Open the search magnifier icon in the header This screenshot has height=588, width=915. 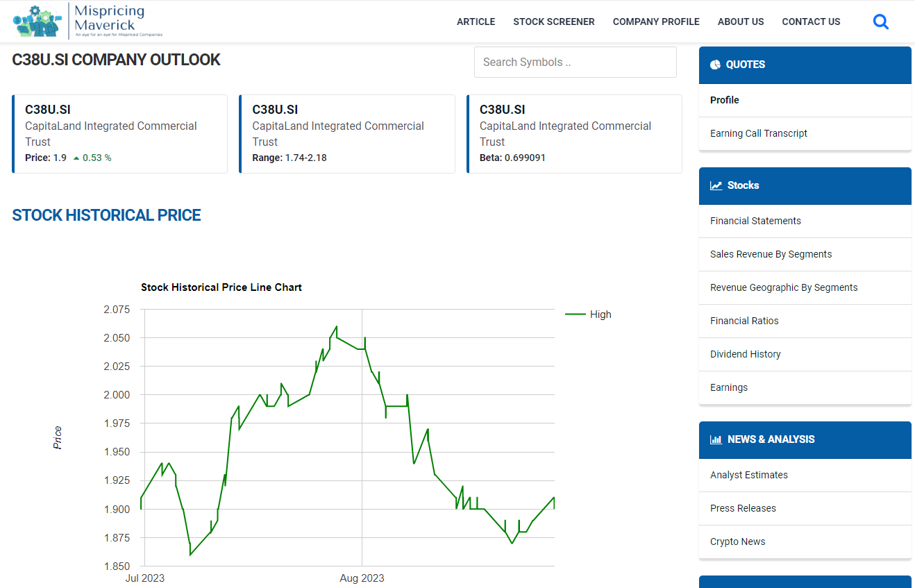pyautogui.click(x=881, y=22)
